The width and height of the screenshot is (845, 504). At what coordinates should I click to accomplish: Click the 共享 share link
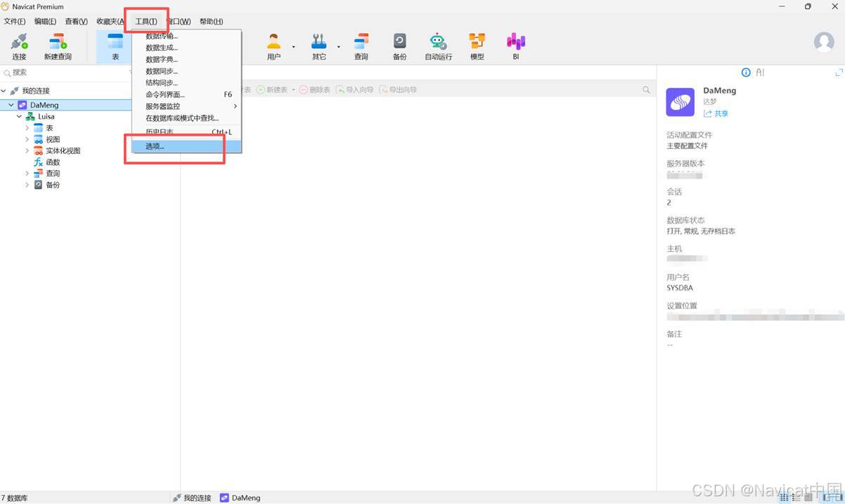tap(716, 114)
